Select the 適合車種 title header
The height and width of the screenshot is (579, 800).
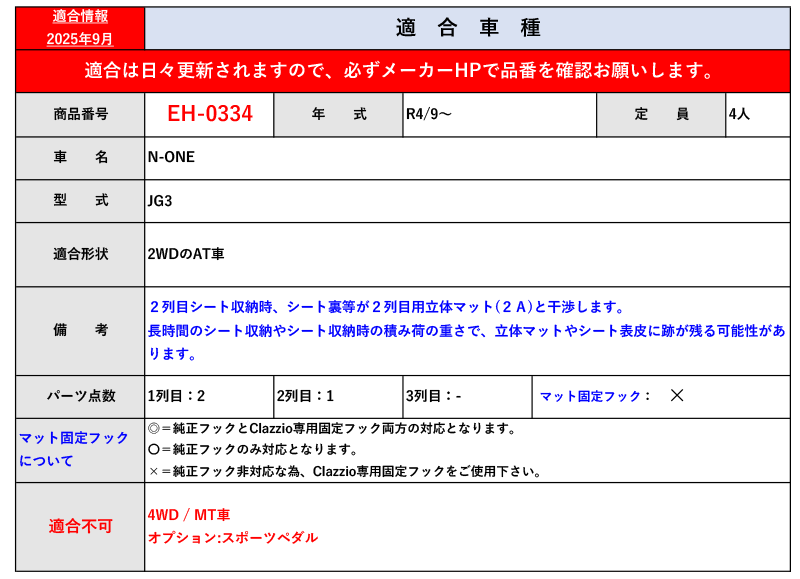(x=468, y=28)
